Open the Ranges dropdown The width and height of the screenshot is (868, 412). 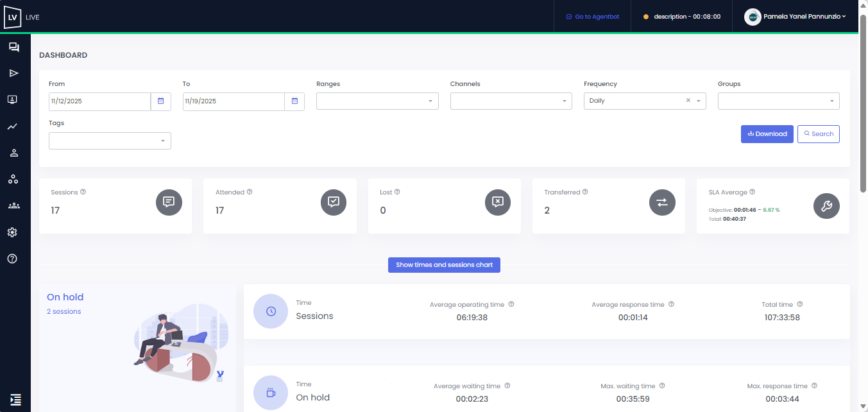coord(377,101)
